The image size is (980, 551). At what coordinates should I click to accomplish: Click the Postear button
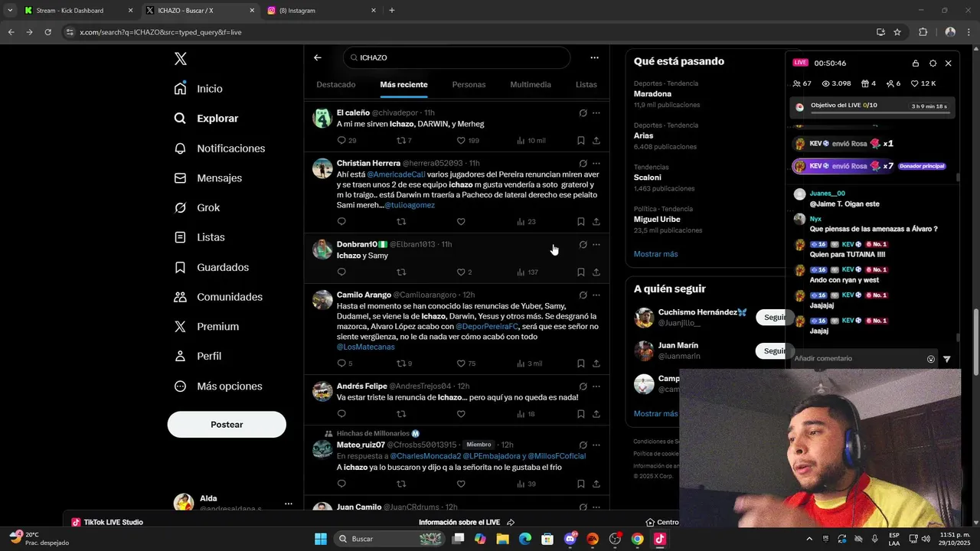pos(227,425)
